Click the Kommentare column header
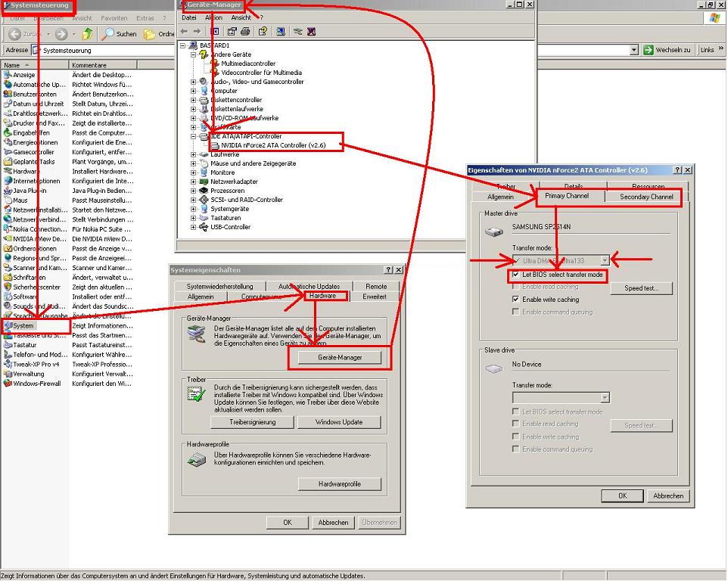Screen dimensions: 728x581 pos(103,65)
